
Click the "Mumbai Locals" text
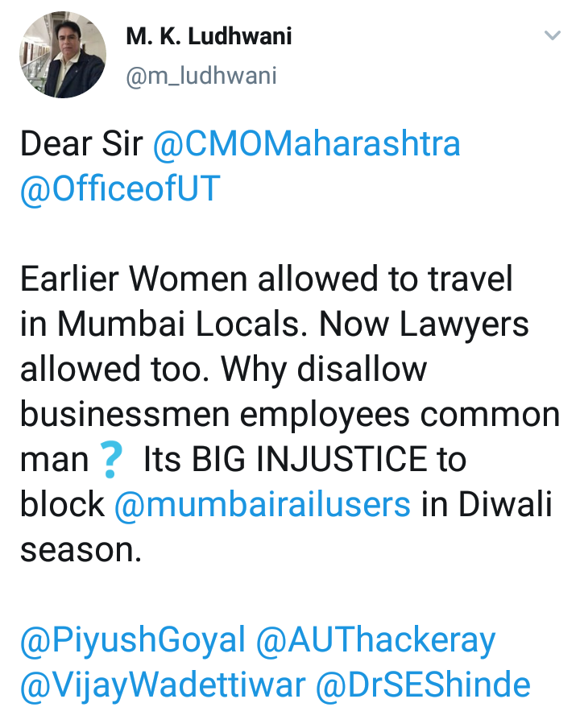click(x=187, y=324)
